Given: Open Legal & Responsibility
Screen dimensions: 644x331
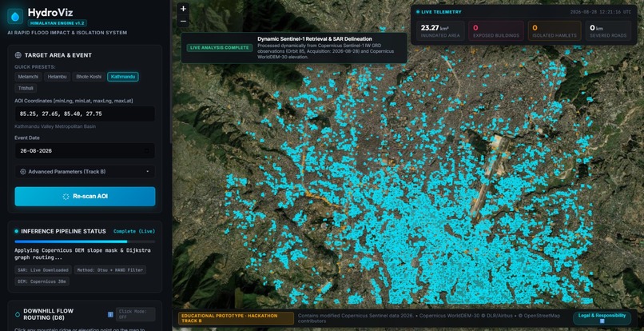Looking at the screenshot, I should 602,318.
